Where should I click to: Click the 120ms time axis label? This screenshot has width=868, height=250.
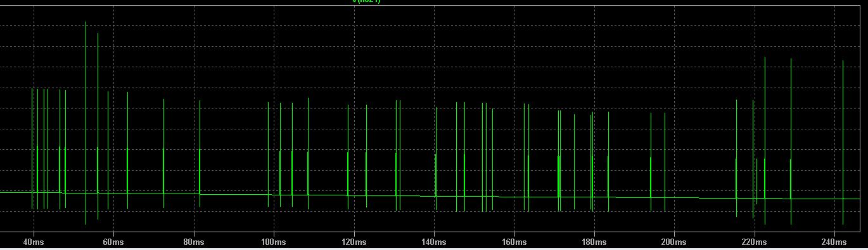354,242
